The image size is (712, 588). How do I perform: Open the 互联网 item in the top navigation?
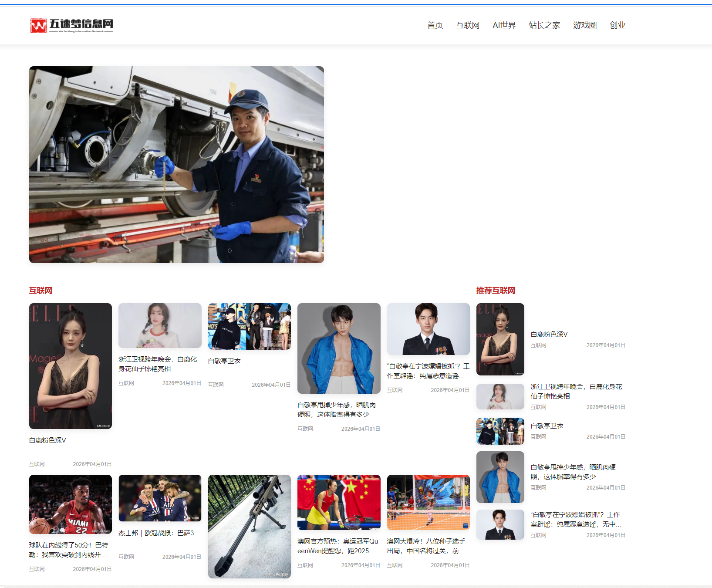click(467, 25)
